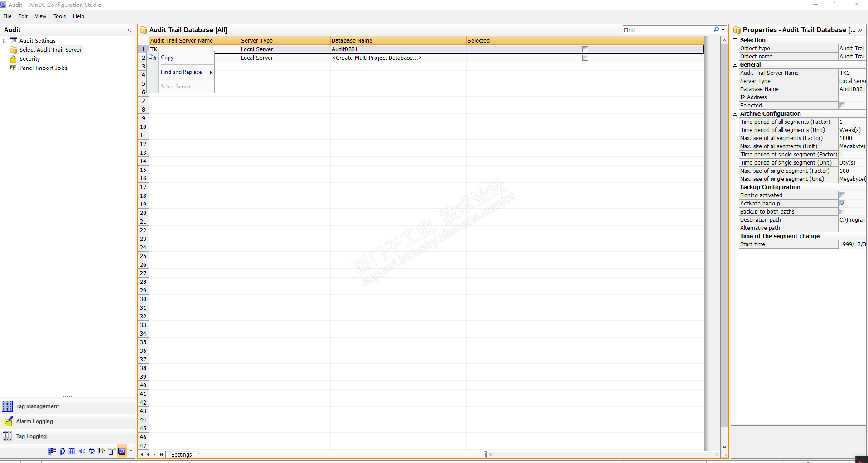Collapse the Archive Configuration group
Image resolution: width=868 pixels, height=463 pixels.
click(x=735, y=113)
